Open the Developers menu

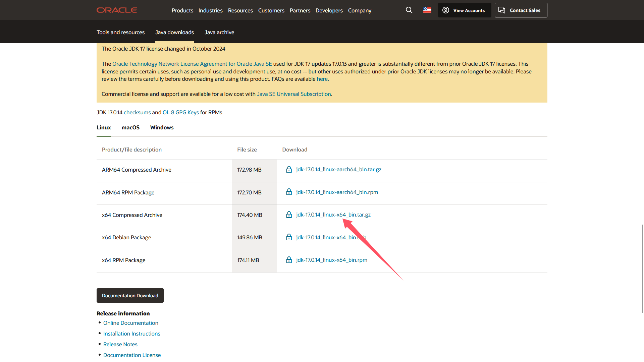pos(329,10)
